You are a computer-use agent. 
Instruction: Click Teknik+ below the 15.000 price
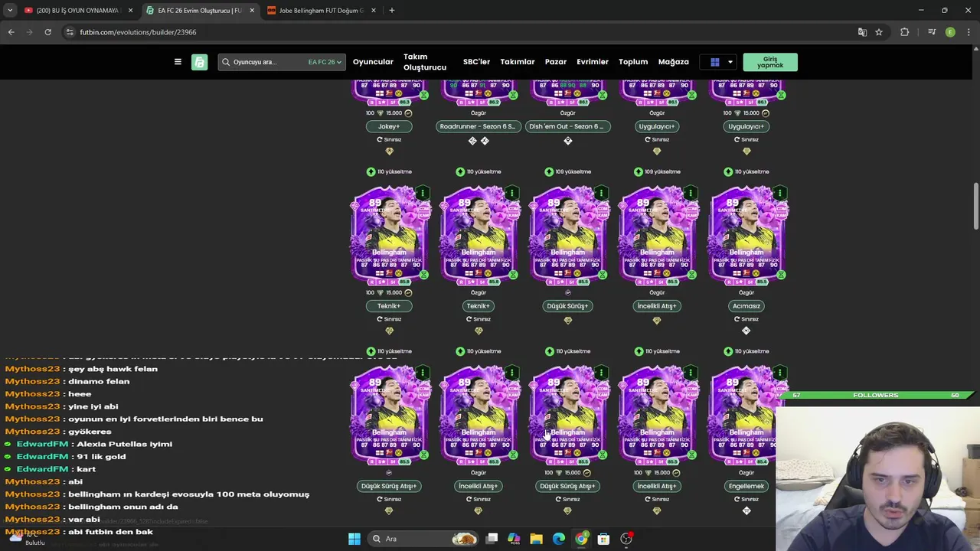(389, 306)
